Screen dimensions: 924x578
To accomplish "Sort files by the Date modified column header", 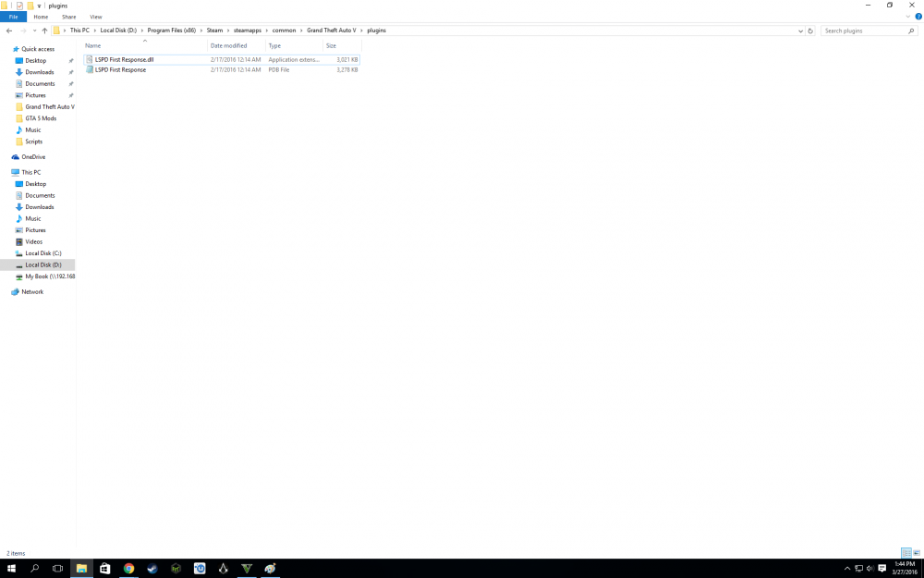I will pos(229,44).
